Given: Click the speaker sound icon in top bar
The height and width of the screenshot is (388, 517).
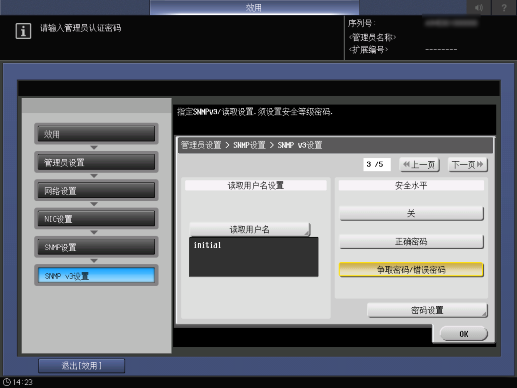Looking at the screenshot, I should 479,7.
